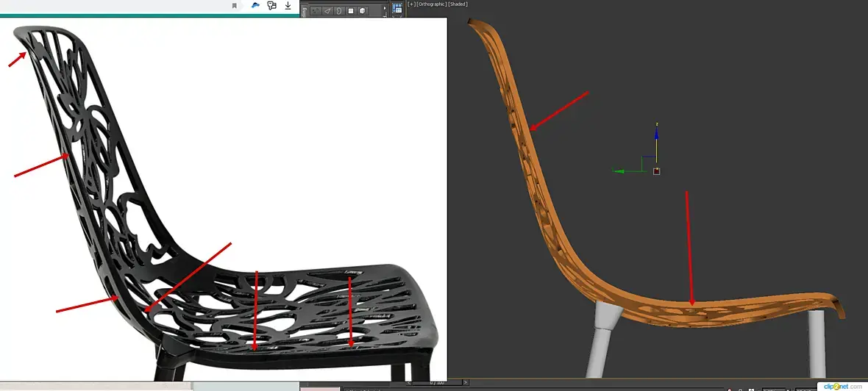
Task: Select the gray front chair leg
Action: (x=816, y=344)
